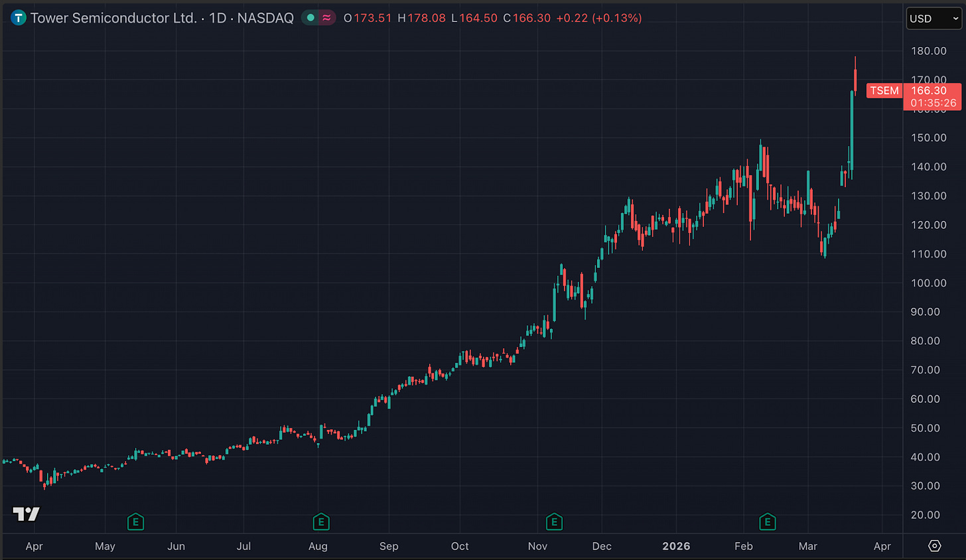Click the low value L164.50
The width and height of the screenshot is (966, 560).
474,18
